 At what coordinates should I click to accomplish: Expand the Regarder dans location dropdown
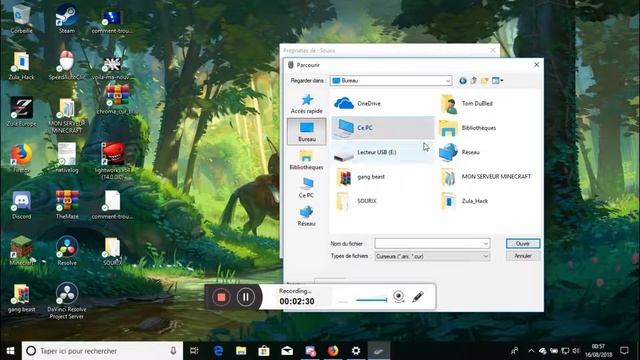(x=448, y=81)
